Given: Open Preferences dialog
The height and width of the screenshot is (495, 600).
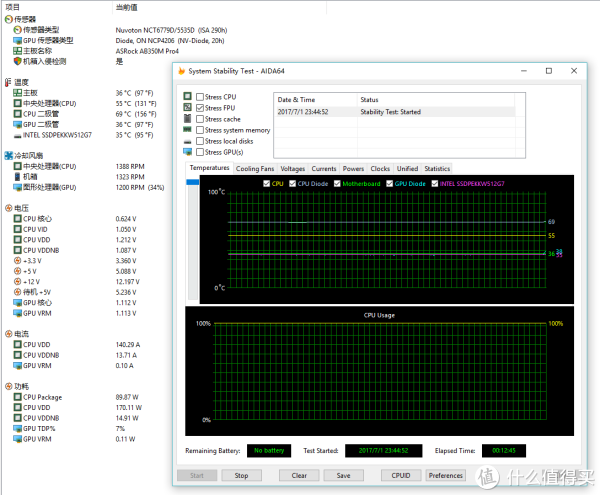Looking at the screenshot, I should 446,475.
